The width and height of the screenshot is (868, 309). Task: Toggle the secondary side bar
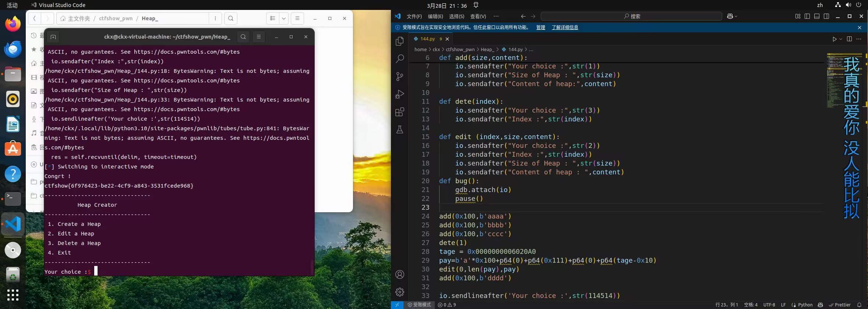click(x=826, y=16)
